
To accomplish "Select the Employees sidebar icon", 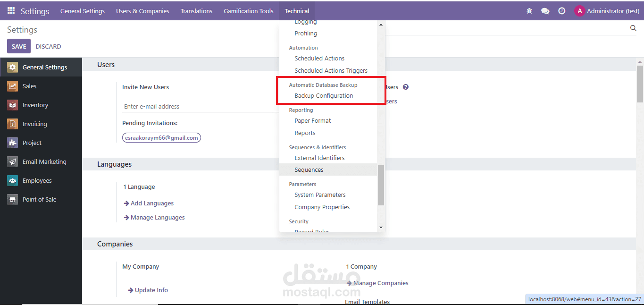I will coord(13,180).
